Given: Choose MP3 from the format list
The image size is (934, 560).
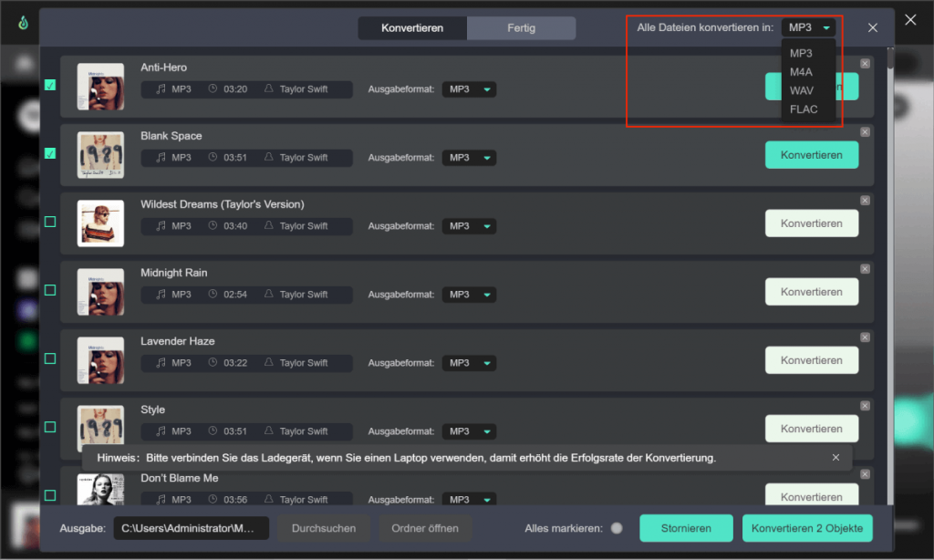Looking at the screenshot, I should 801,54.
